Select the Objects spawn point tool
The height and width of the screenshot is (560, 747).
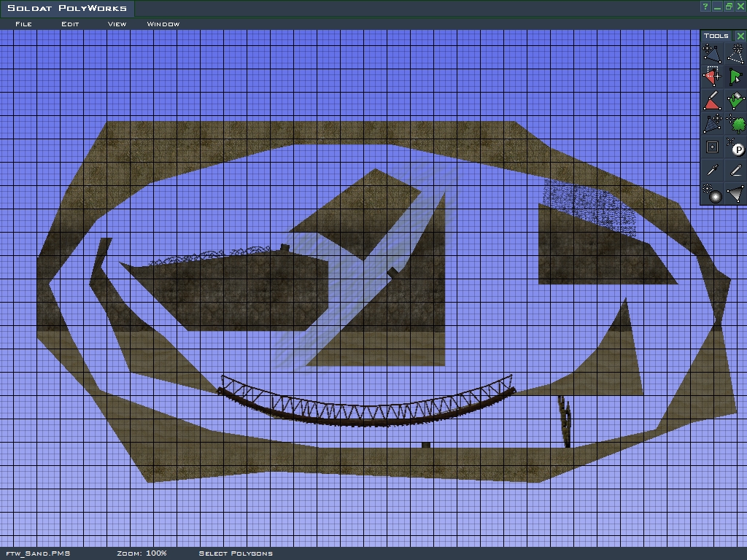(x=736, y=147)
